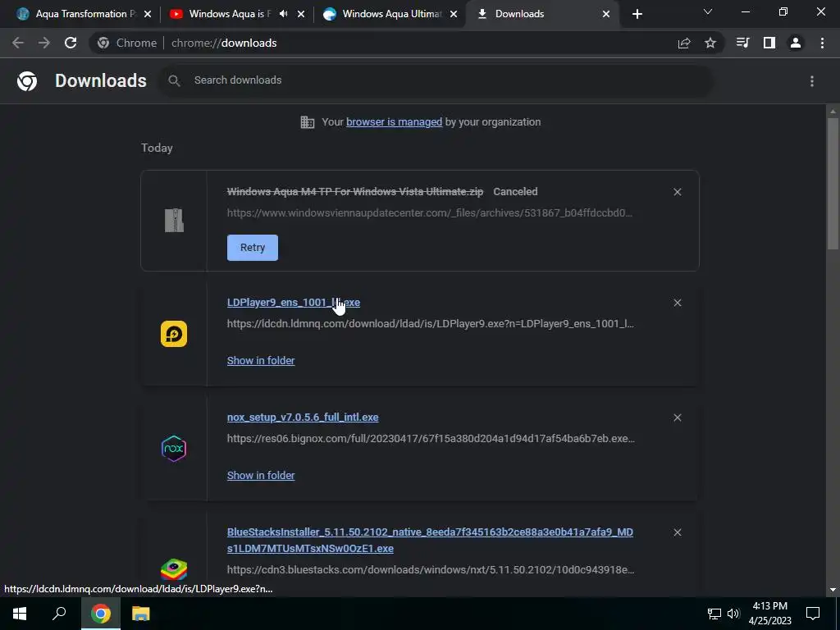The height and width of the screenshot is (630, 840).
Task: Open BlueStacksInstaller exe file link
Action: (x=430, y=540)
